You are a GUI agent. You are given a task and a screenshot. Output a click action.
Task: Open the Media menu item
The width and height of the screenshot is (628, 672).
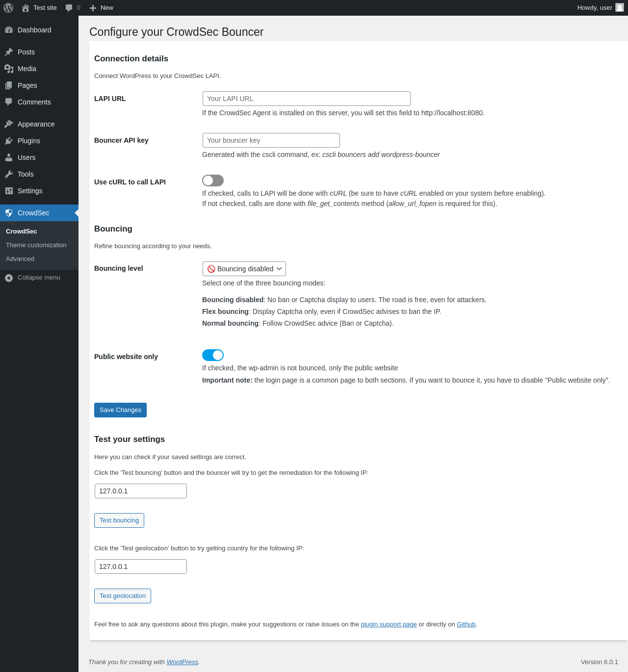39,69
